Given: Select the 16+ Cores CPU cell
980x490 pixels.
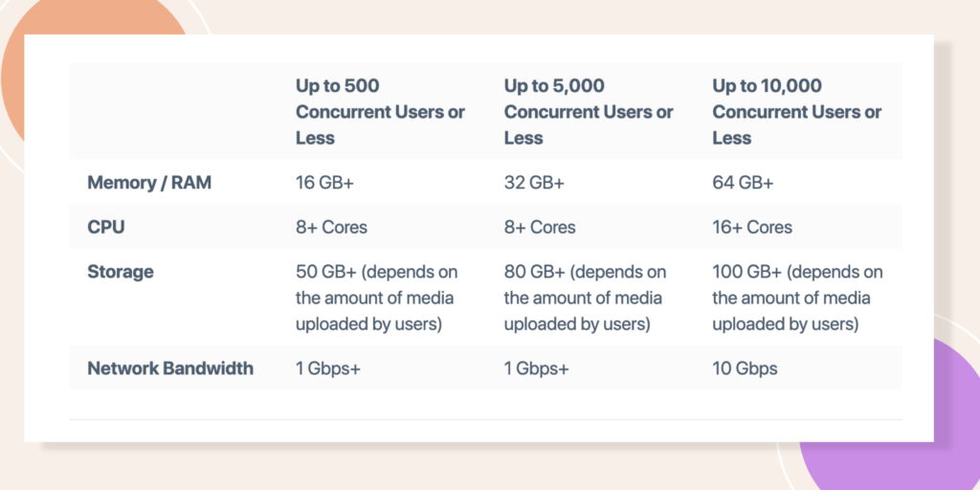Looking at the screenshot, I should tap(752, 228).
